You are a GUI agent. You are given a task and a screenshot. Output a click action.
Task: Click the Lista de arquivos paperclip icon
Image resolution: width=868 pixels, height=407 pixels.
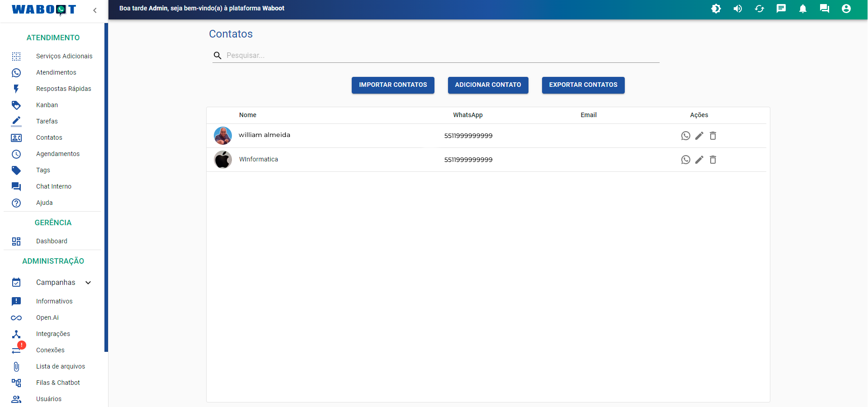coord(16,366)
